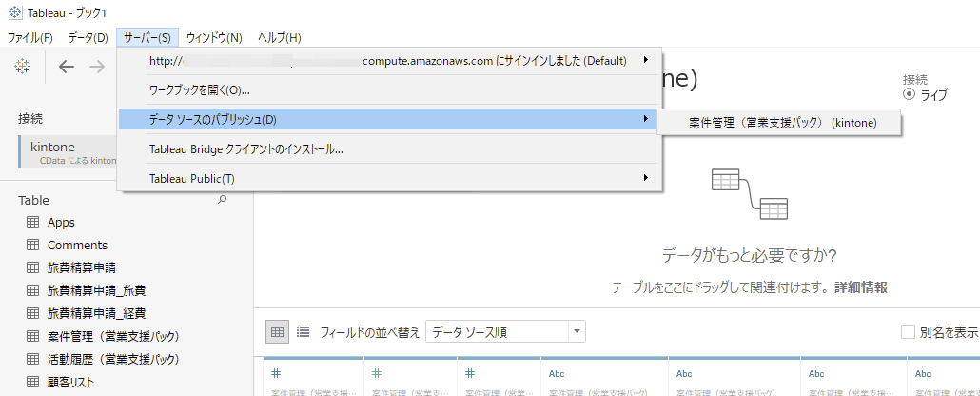
Task: Click the back arrow in toolbar
Action: point(67,67)
